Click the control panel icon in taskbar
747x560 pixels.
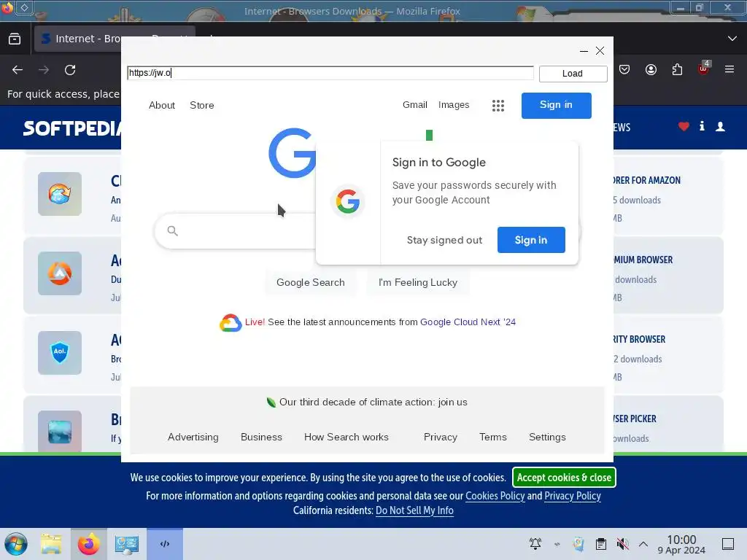click(127, 544)
